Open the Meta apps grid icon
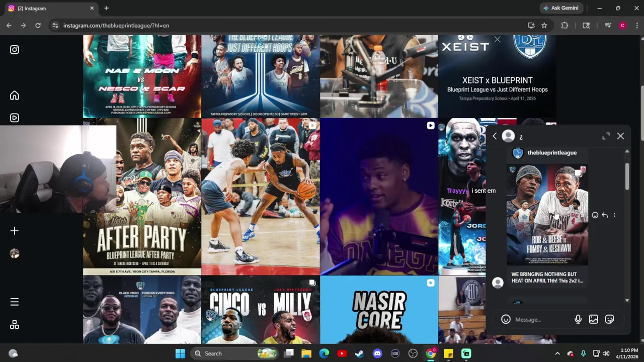644x362 pixels. point(15,325)
